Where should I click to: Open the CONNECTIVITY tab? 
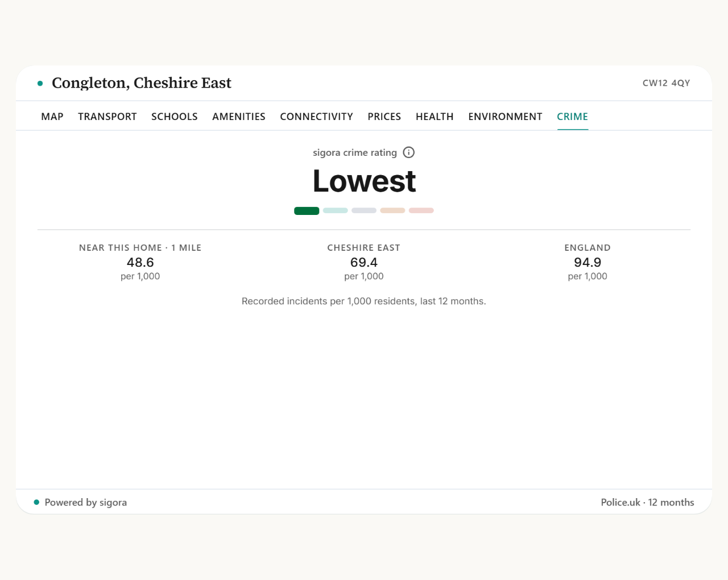317,117
